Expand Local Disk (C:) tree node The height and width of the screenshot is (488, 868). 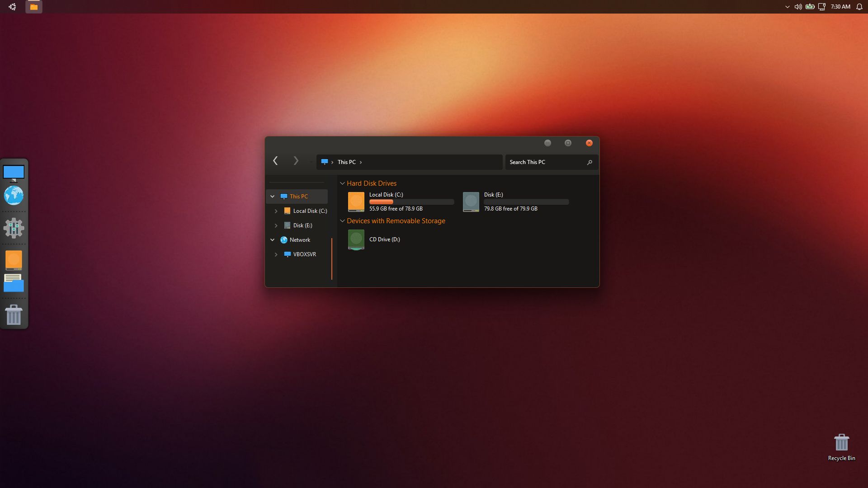coord(276,211)
